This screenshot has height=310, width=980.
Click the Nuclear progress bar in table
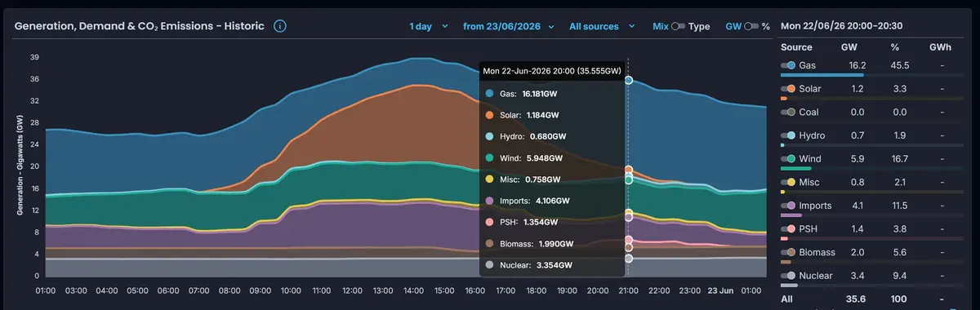[x=789, y=286]
